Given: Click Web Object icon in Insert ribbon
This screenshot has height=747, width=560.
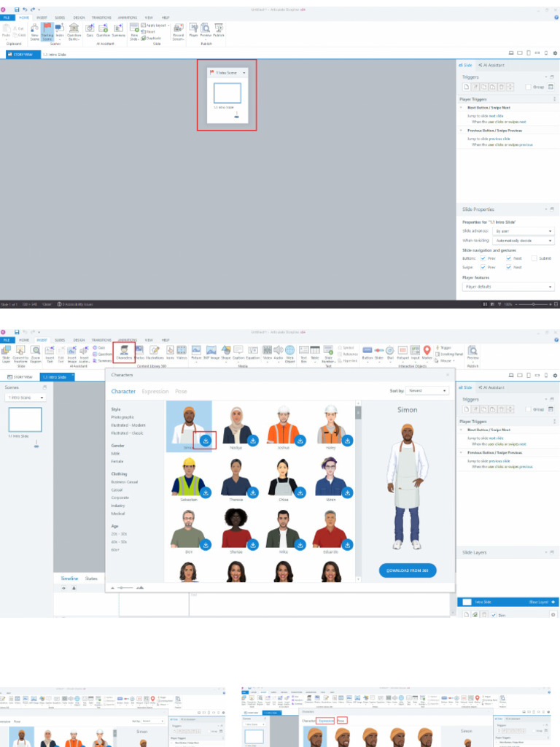Looking at the screenshot, I should tap(289, 353).
